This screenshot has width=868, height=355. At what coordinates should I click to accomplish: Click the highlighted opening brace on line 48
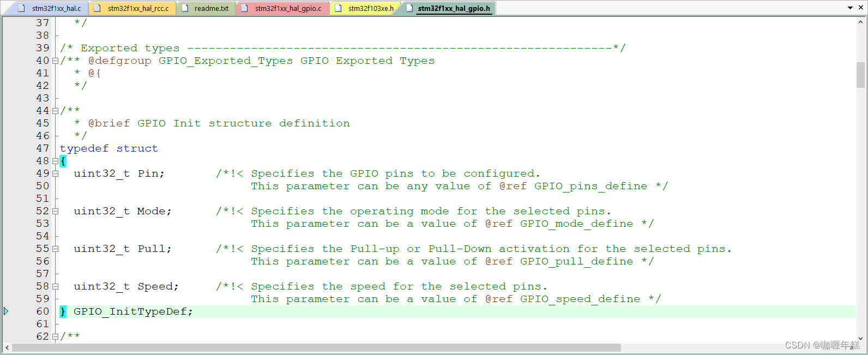click(x=63, y=161)
